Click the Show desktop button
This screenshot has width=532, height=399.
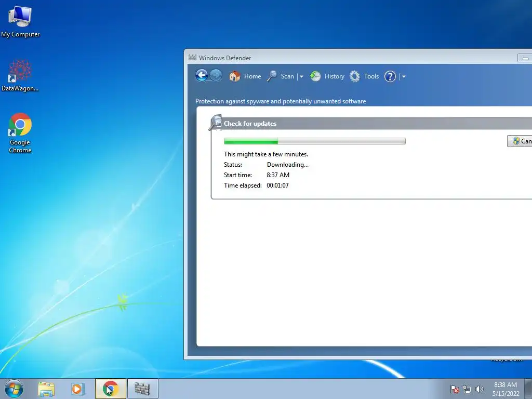[x=528, y=389]
